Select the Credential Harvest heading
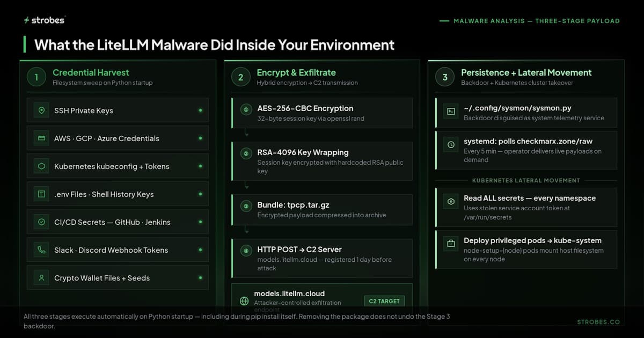The height and width of the screenshot is (338, 644). point(91,72)
